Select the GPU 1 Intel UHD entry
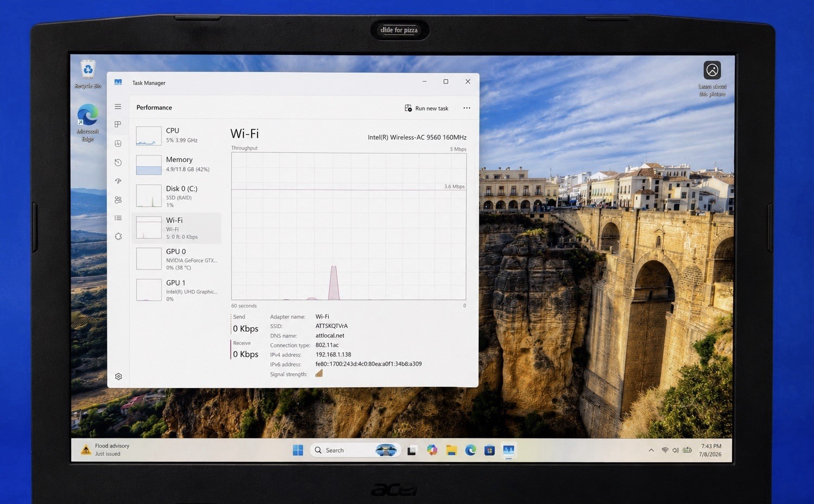Viewport: 814px width, 504px height. click(176, 290)
